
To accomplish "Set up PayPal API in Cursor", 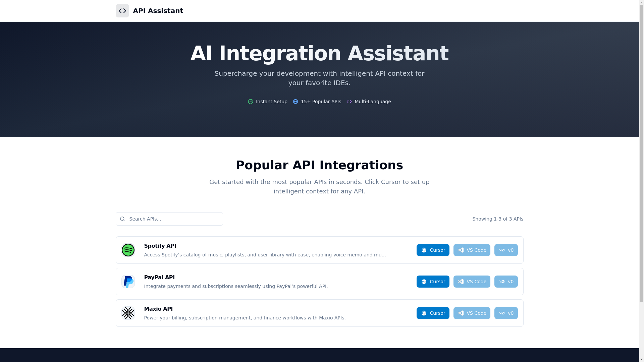I will pos(433,282).
